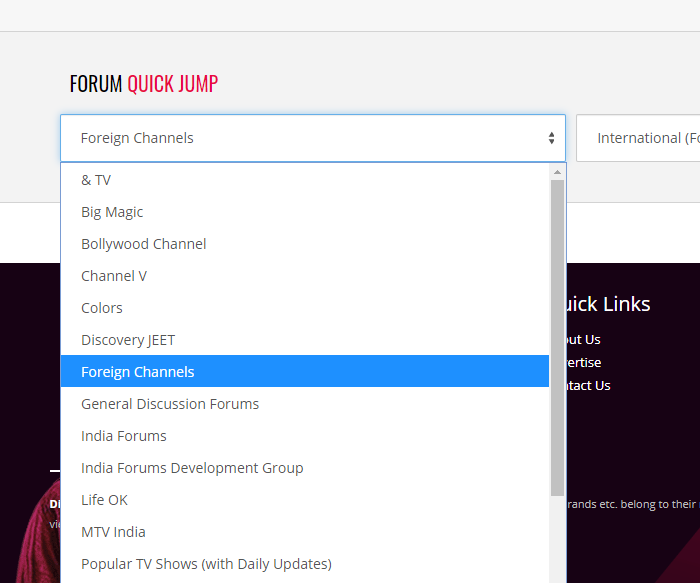Select 'Channel V' option
This screenshot has height=583, width=700.
pyautogui.click(x=305, y=276)
